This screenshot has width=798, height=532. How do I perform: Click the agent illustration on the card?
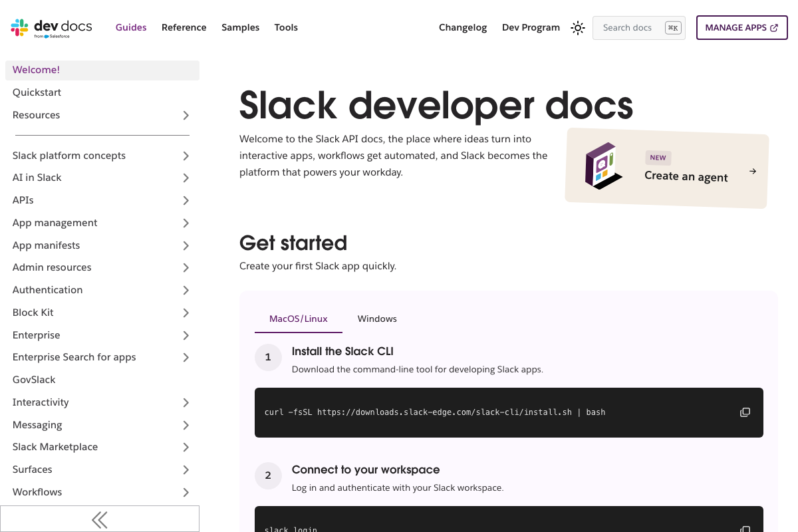coord(602,166)
